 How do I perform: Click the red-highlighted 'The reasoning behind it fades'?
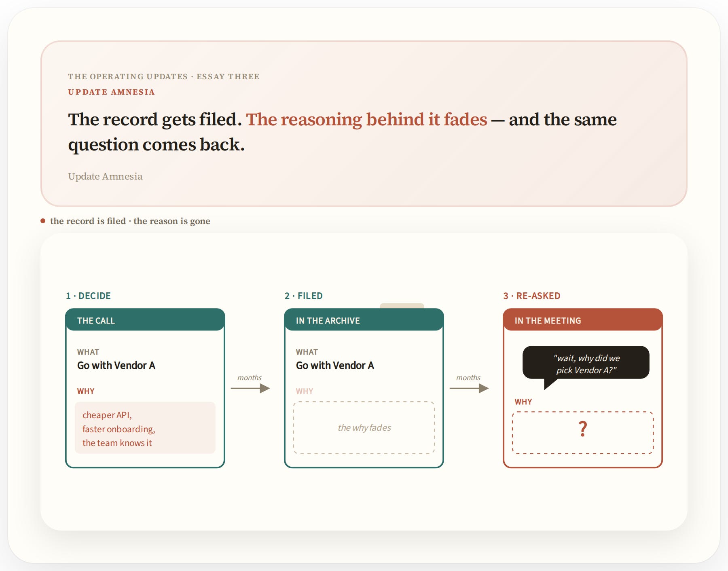(366, 119)
